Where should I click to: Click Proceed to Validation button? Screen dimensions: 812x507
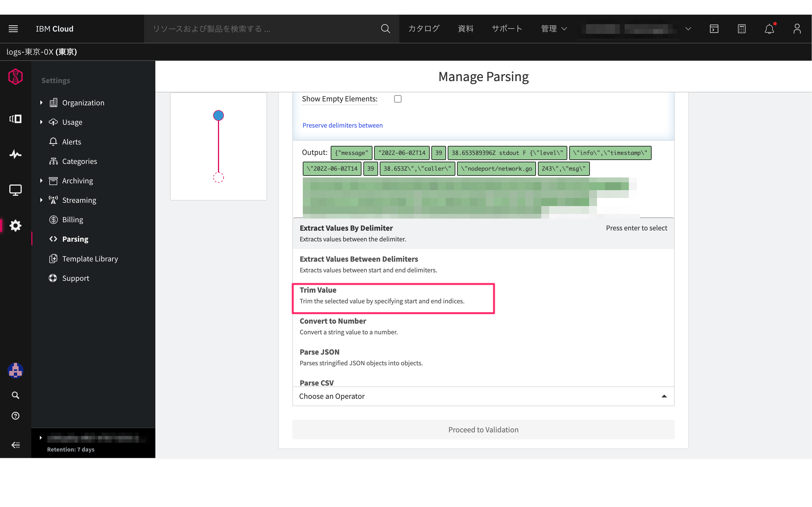[x=483, y=430]
